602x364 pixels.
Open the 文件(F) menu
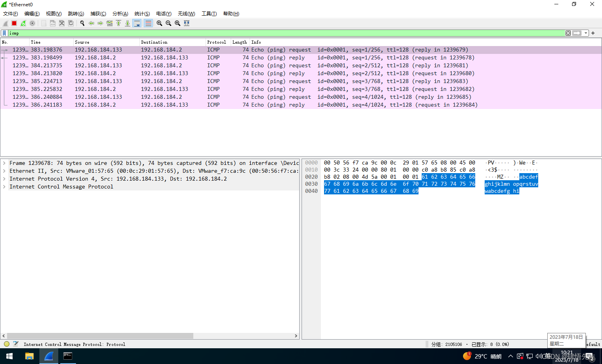point(11,14)
